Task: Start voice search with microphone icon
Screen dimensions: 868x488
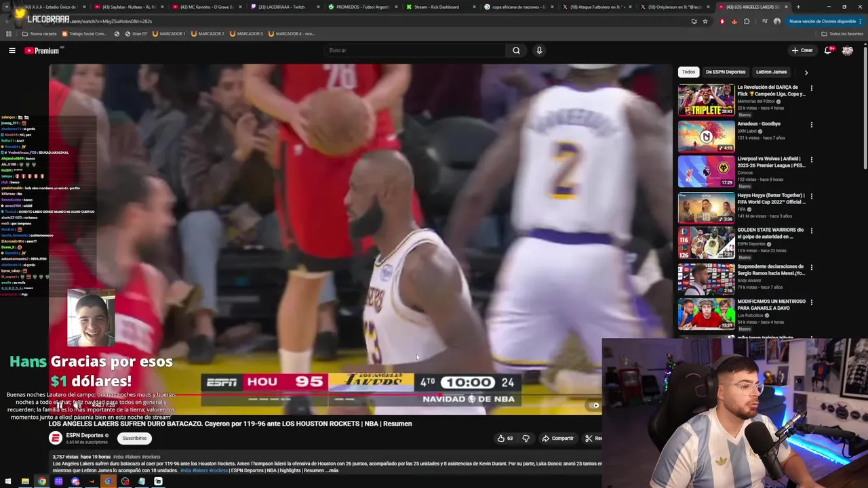Action: [539, 50]
